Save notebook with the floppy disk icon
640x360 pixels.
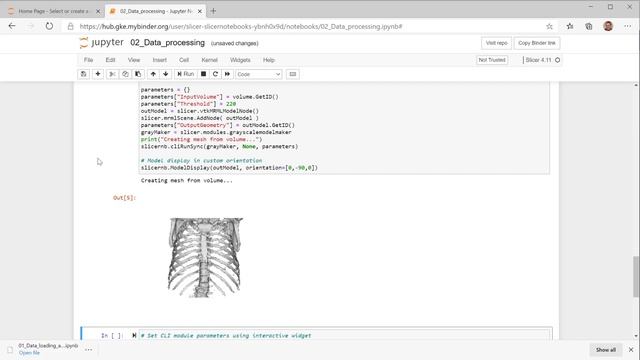coord(84,74)
